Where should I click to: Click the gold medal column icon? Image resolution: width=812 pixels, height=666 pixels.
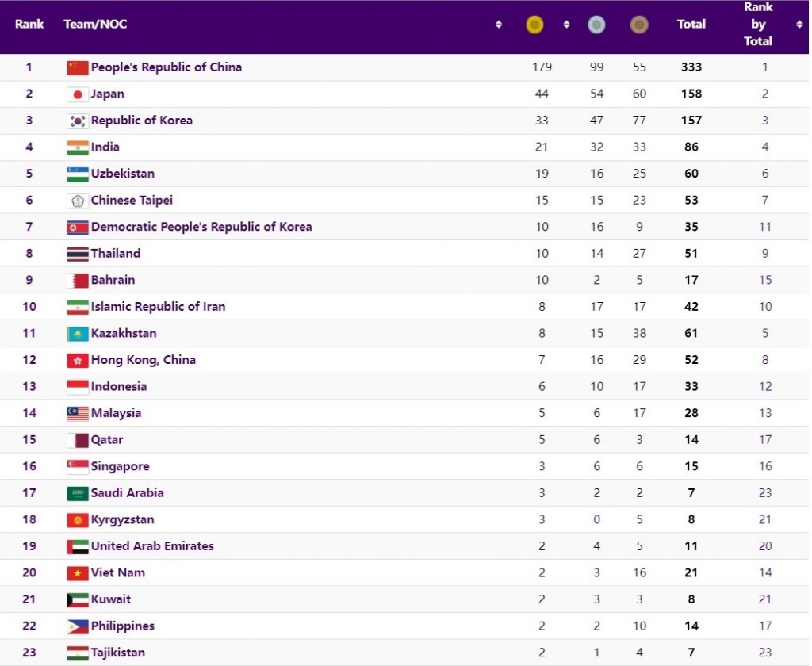(535, 25)
